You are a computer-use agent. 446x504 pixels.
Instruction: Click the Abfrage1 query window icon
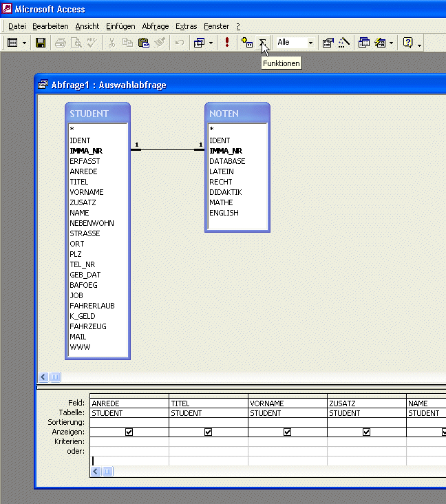click(x=43, y=85)
